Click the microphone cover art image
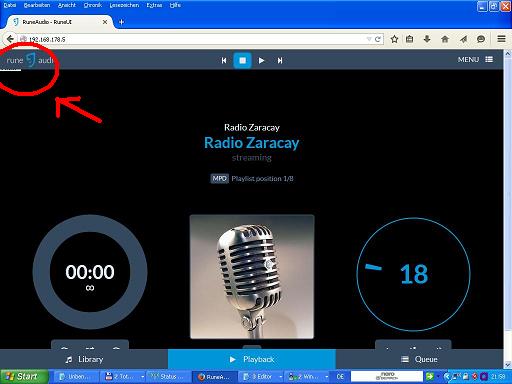 click(x=252, y=277)
